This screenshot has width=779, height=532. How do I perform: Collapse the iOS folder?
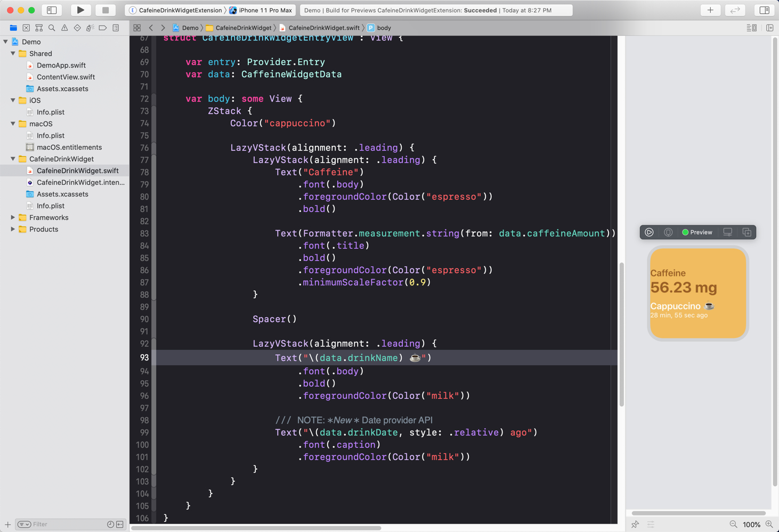point(13,100)
